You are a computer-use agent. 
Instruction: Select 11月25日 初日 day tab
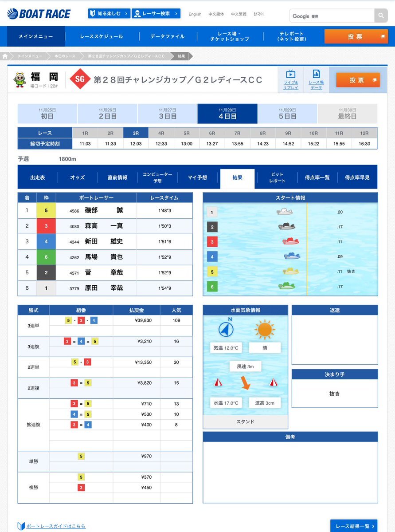[x=47, y=114]
